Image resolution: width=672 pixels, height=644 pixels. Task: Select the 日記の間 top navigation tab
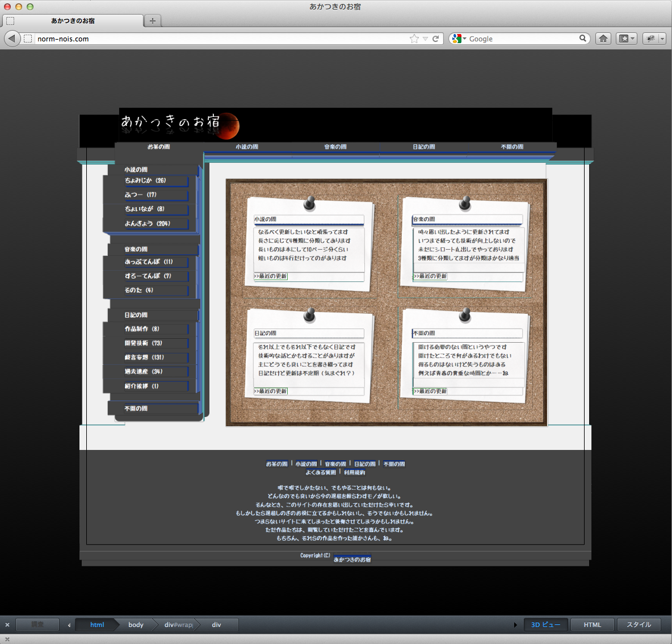coord(424,147)
